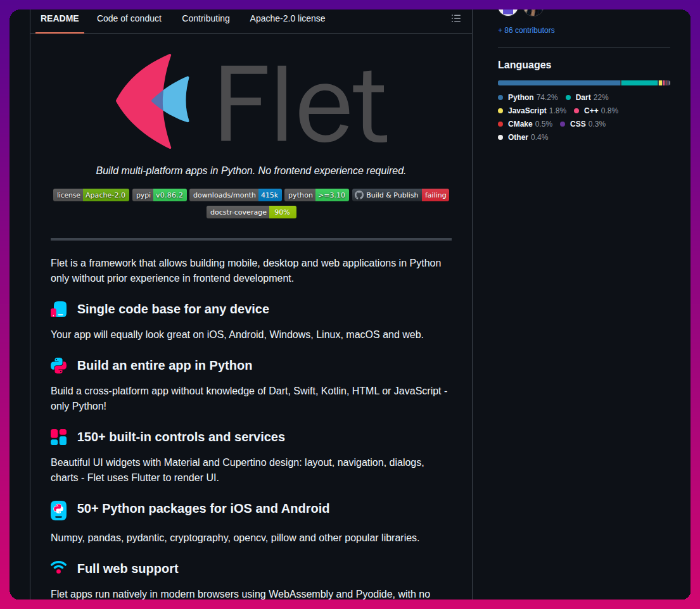Screen dimensions: 700x609
Task: Open the Code of conduct tab
Action: click(129, 18)
